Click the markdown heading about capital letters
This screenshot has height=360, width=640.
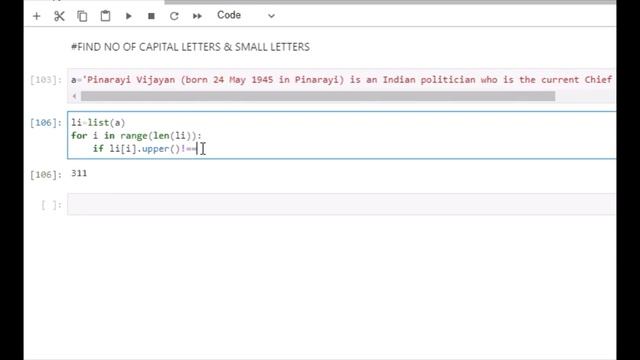tap(190, 47)
